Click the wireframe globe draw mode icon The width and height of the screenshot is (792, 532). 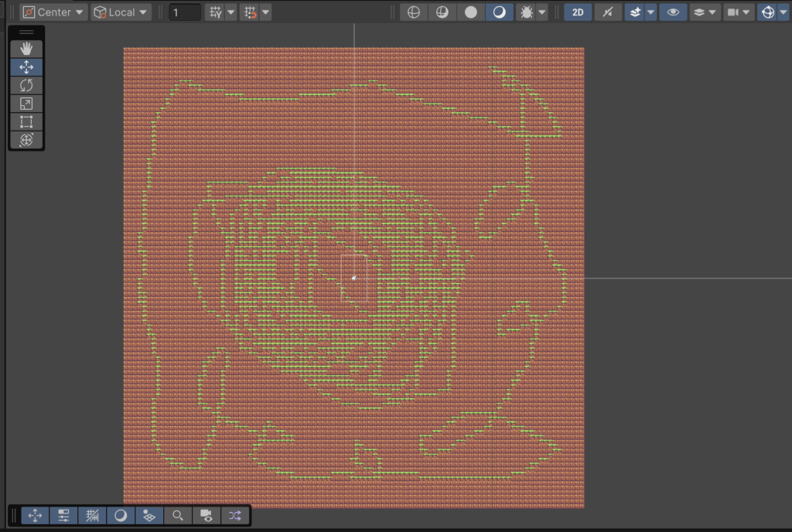(414, 12)
